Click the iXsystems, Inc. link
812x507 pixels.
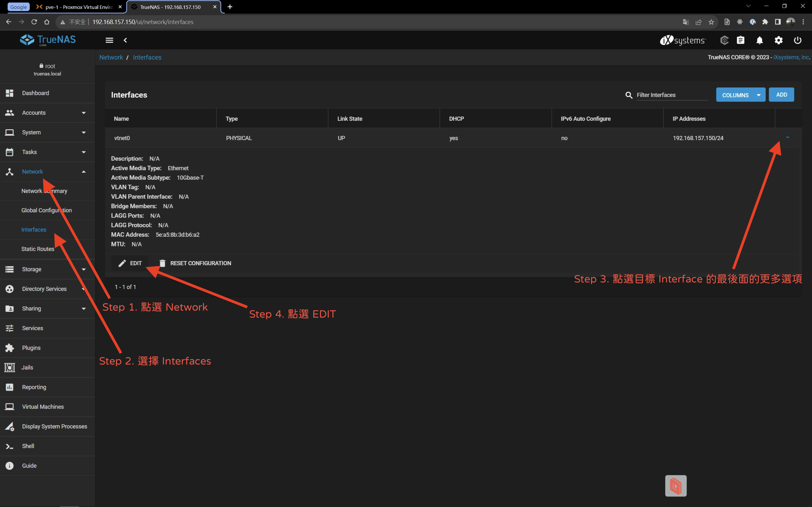791,57
